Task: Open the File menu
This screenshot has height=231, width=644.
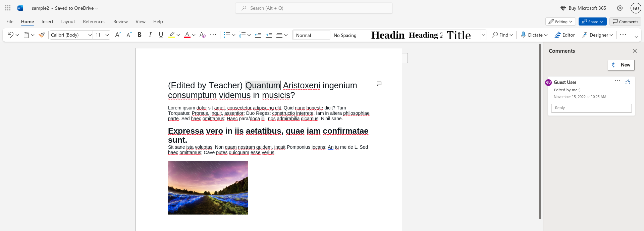Action: coord(10,21)
